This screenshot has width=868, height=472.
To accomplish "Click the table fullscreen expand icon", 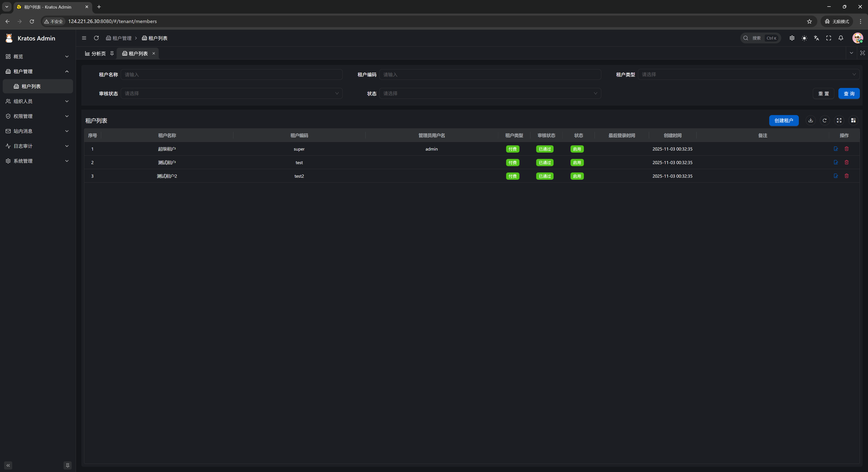I will tap(839, 120).
